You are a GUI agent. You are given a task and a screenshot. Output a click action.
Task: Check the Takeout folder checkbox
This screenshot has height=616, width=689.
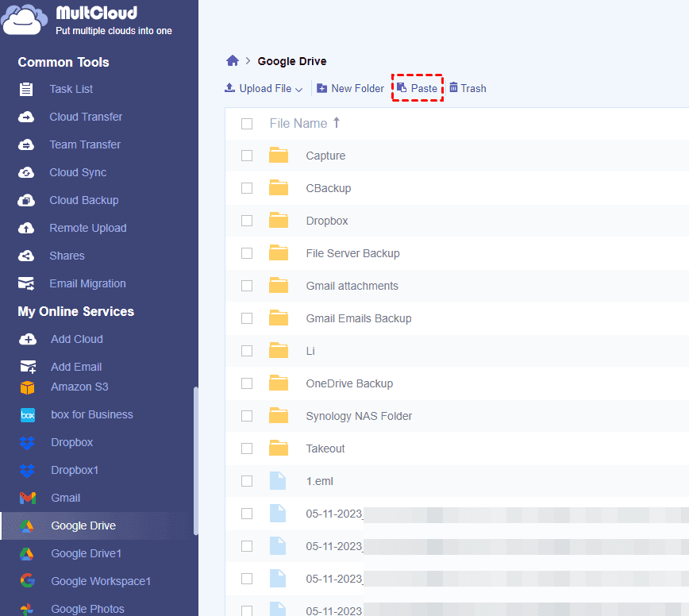[x=247, y=449]
